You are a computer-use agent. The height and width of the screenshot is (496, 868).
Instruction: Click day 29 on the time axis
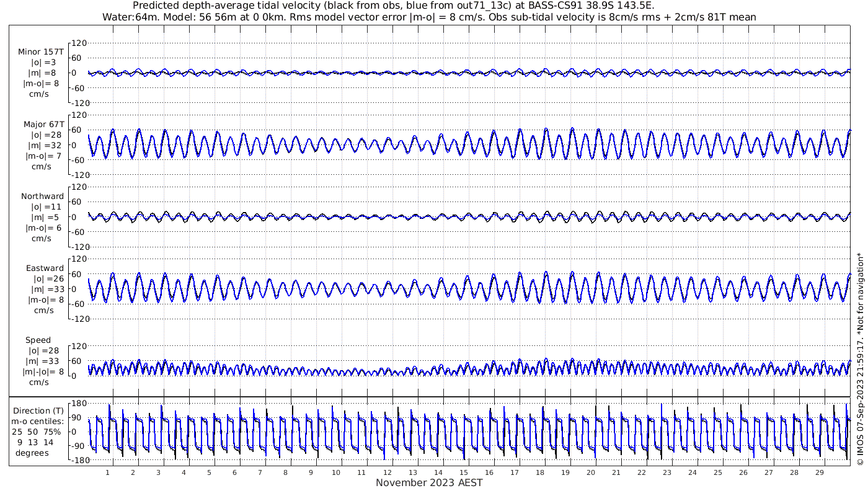pos(820,472)
